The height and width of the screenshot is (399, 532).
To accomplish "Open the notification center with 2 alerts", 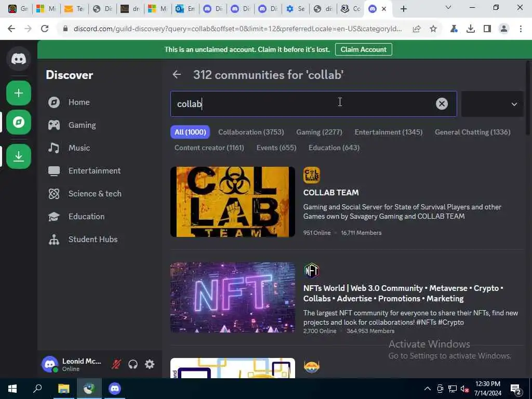I will point(516,389).
